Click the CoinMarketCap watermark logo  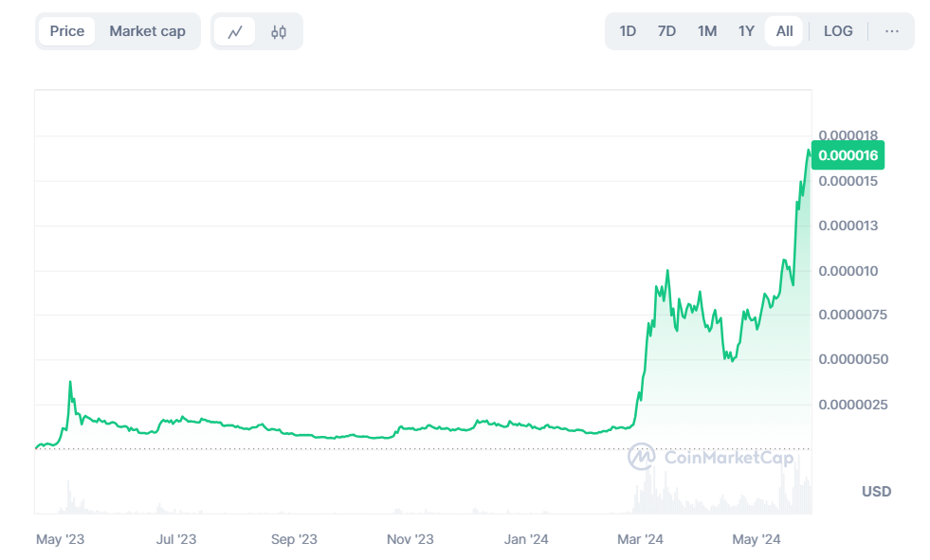point(709,457)
